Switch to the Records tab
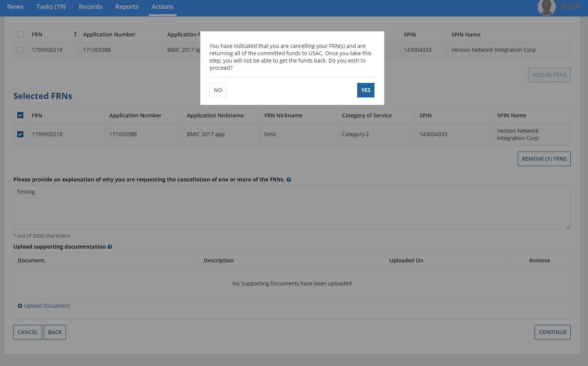 pyautogui.click(x=90, y=7)
